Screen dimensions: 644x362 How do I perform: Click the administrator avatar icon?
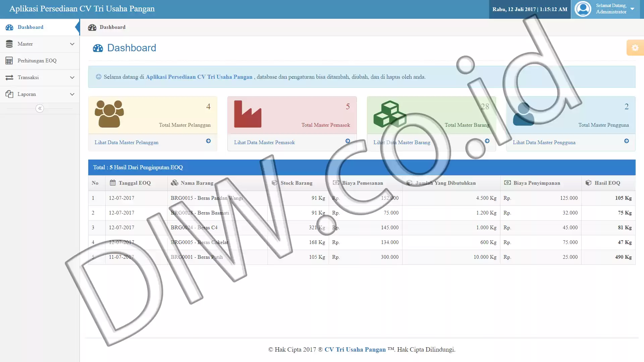[583, 9]
